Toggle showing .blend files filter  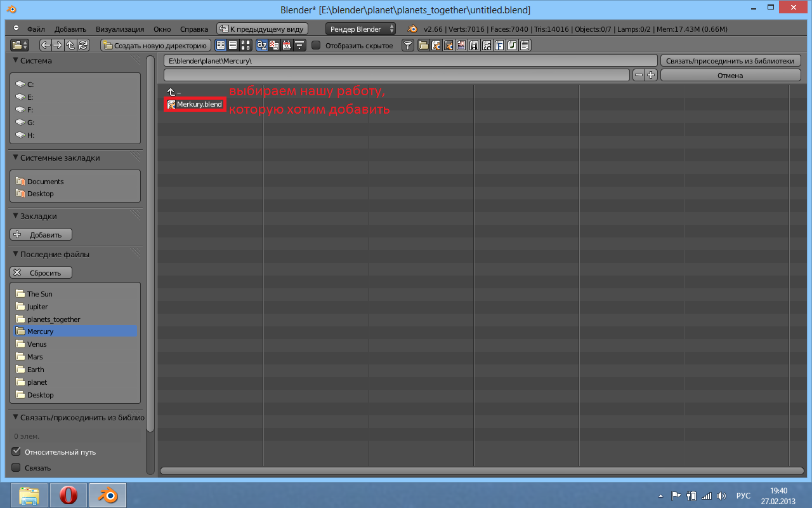pos(436,45)
